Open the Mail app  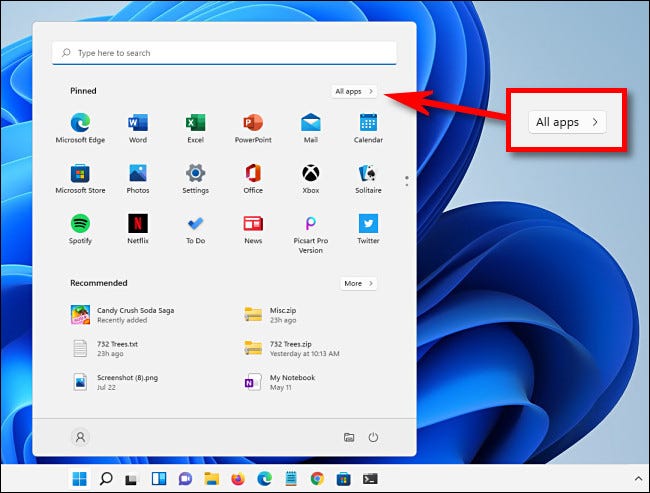coord(310,128)
